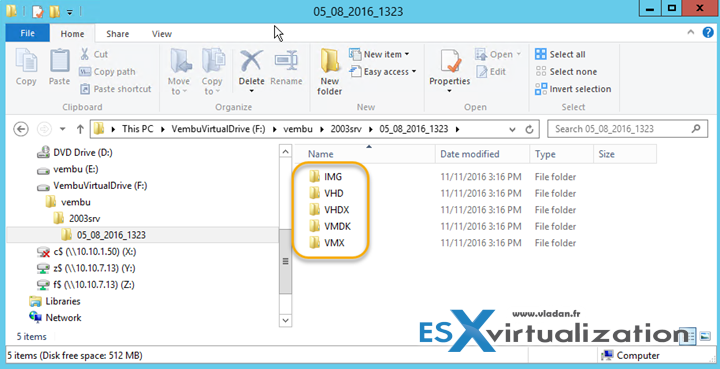Switch to the Share ribbon tab
720x369 pixels.
click(118, 34)
